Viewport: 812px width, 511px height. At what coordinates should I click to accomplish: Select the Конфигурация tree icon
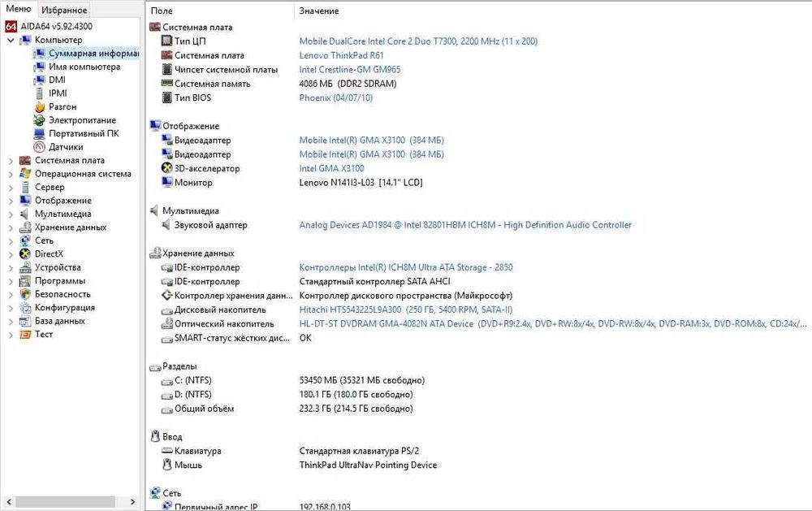coord(25,308)
